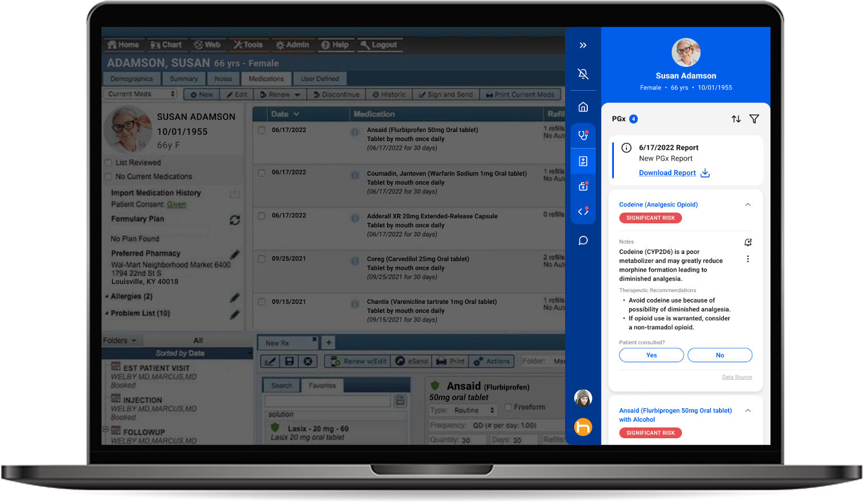Refresh the Formulary Plan
This screenshot has height=504, width=863.
(x=234, y=220)
